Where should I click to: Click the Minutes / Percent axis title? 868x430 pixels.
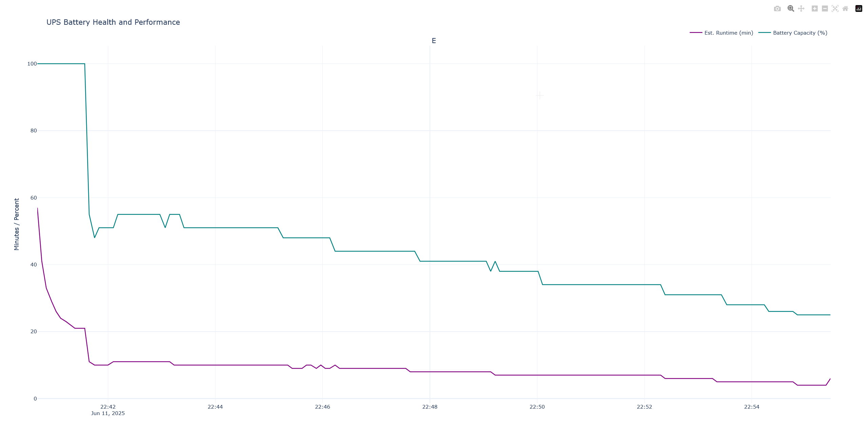pos(17,224)
